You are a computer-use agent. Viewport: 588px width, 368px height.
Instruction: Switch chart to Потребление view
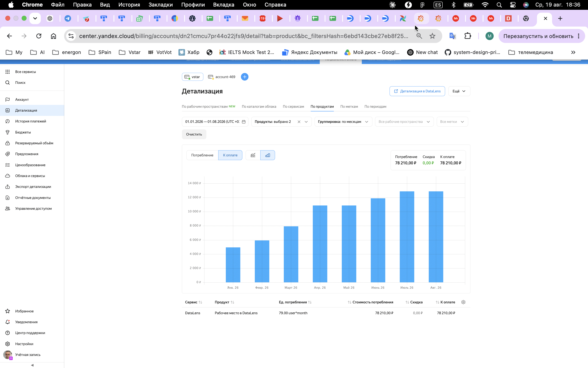click(202, 155)
